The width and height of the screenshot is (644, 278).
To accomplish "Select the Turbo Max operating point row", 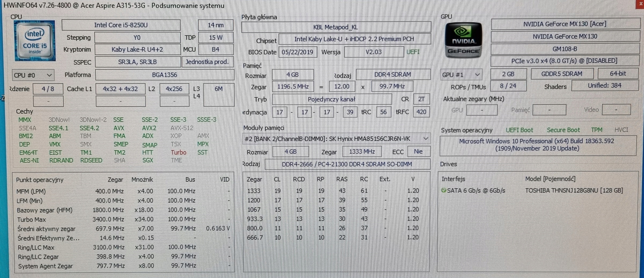I will pos(123,219).
